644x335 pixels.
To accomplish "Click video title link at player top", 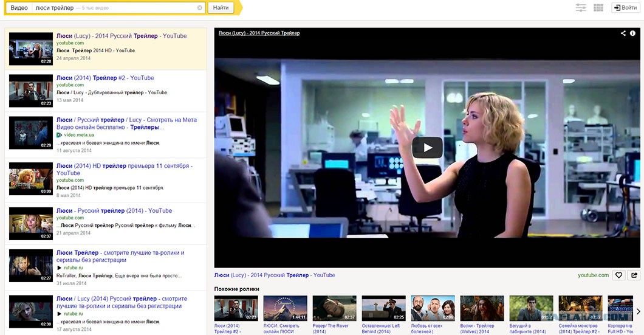I will [259, 33].
